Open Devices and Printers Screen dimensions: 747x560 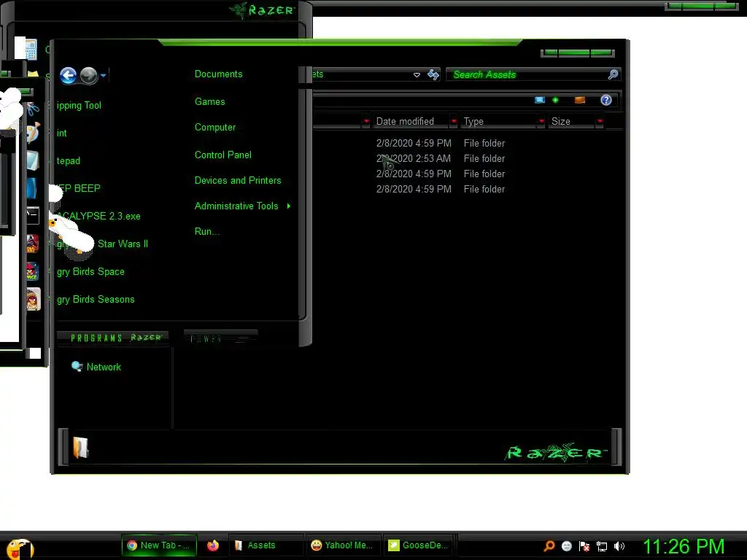click(238, 181)
